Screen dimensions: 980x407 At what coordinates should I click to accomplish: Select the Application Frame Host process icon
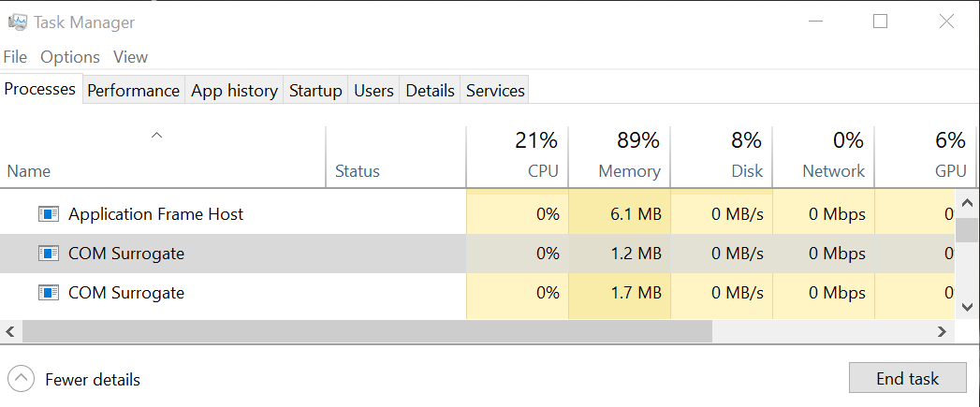[x=48, y=214]
